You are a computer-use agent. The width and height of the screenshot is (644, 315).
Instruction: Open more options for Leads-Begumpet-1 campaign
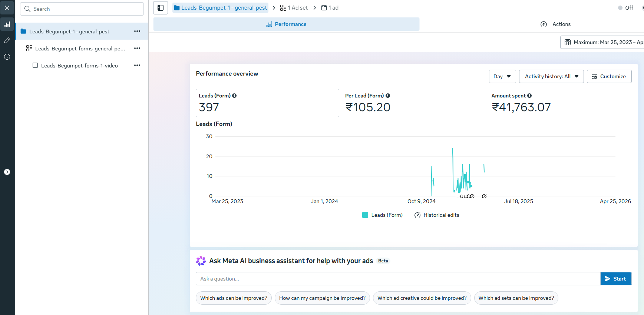[x=137, y=31]
